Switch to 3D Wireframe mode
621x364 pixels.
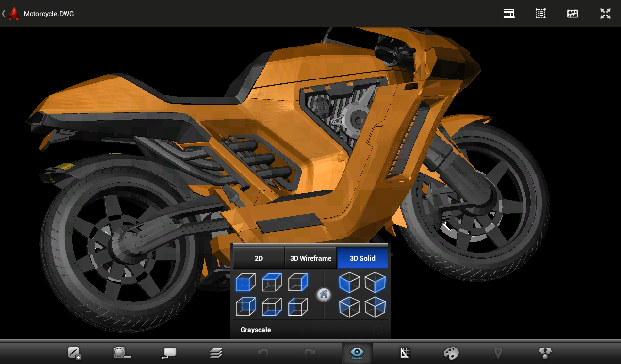[x=310, y=258]
